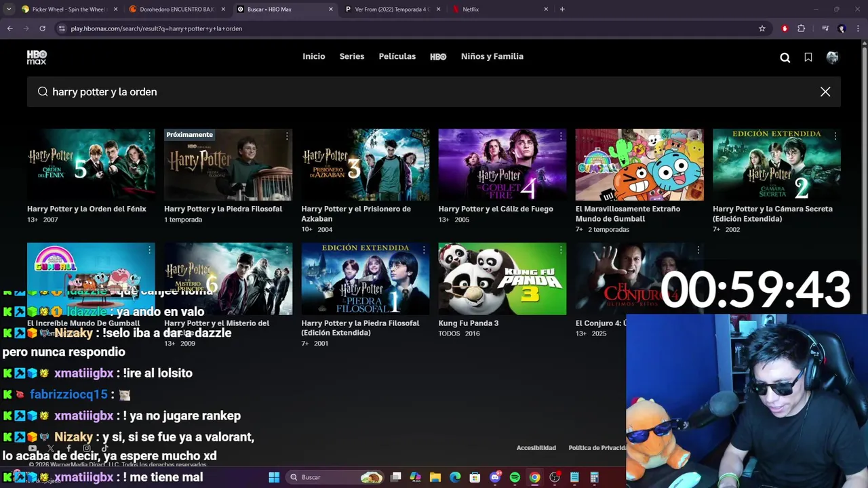Click the site info icon in address bar
Image resolution: width=868 pixels, height=488 pixels.
tap(62, 28)
